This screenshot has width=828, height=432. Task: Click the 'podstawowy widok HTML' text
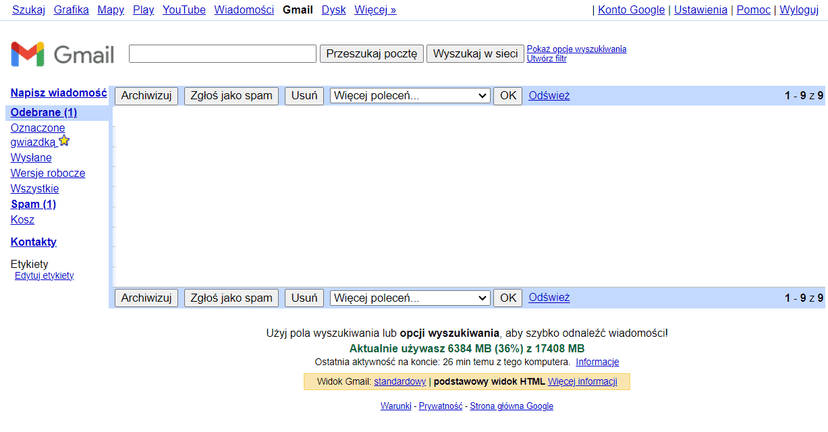(489, 381)
